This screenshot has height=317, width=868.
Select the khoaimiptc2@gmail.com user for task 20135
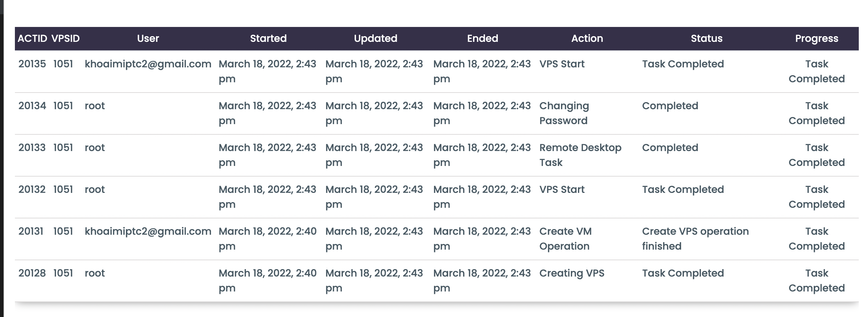point(148,64)
